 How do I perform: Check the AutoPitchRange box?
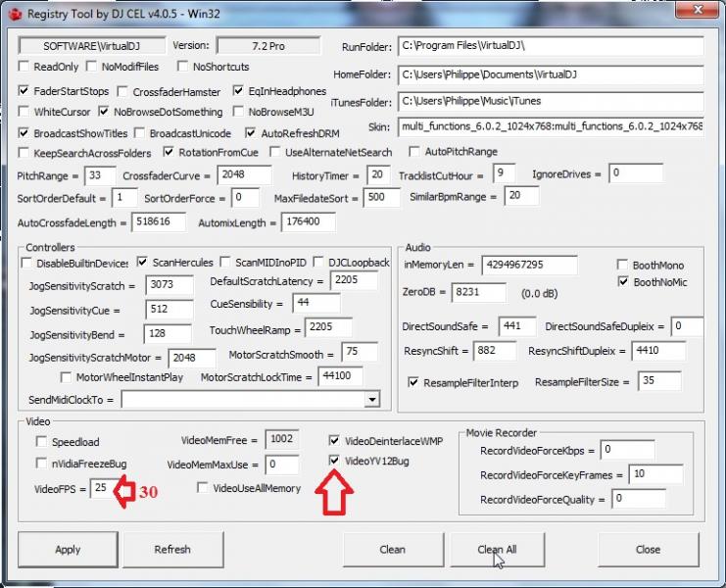pos(414,151)
